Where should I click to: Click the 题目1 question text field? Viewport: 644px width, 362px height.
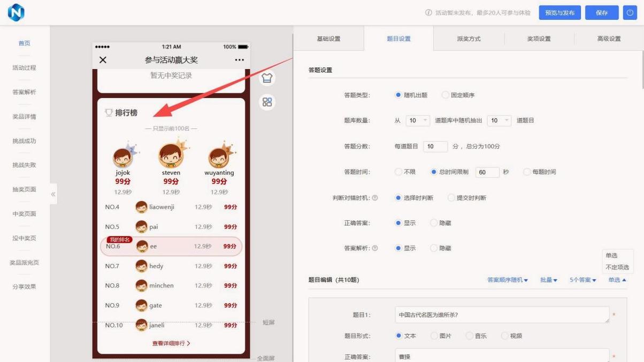502,314
